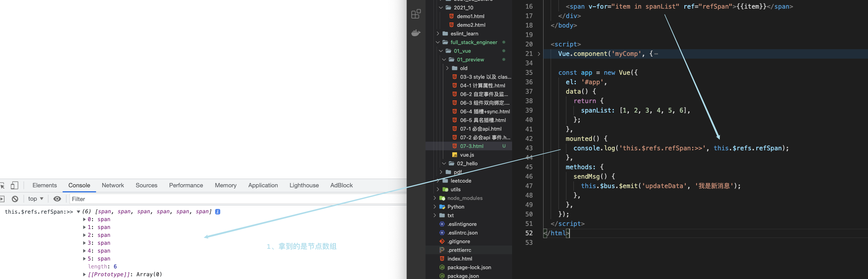Click the HTML icon beside index.html
This screenshot has height=279, width=868.
[442, 259]
